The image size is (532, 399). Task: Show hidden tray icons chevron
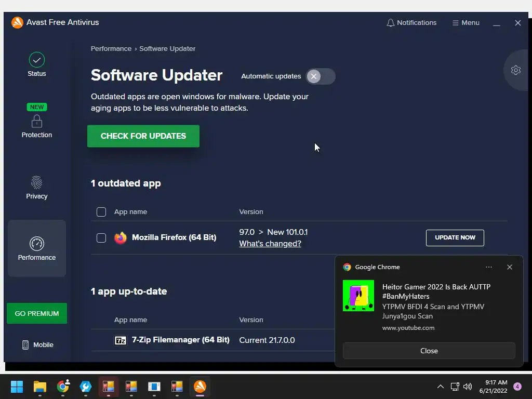coord(441,387)
